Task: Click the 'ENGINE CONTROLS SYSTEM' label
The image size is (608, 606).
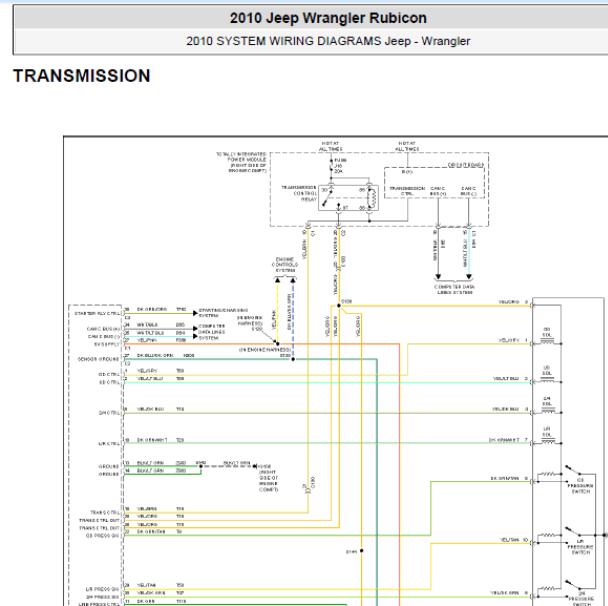Action: coord(285,265)
